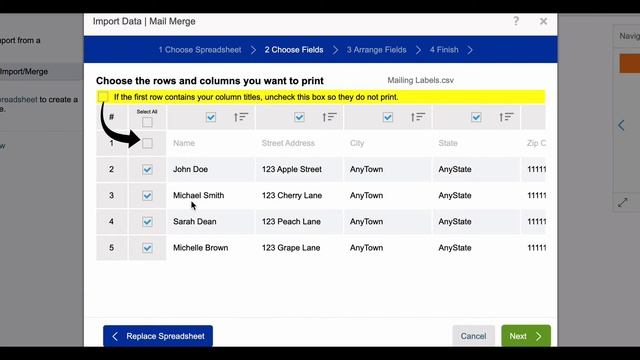
Task: Click the Michelle Brown cell
Action: 211,248
